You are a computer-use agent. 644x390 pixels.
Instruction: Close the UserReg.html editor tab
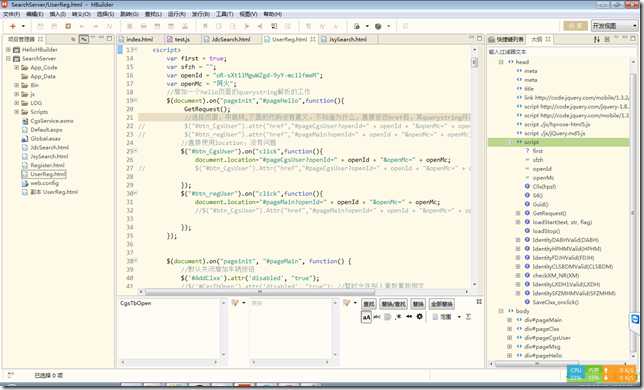click(313, 39)
